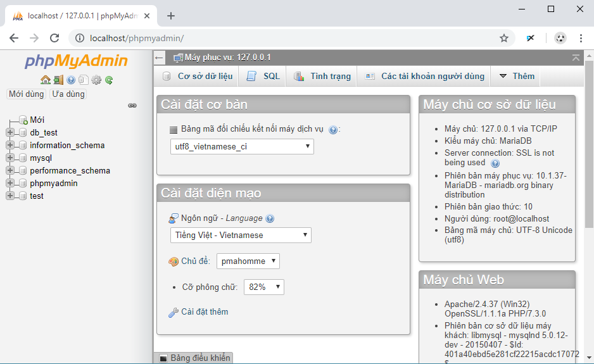Click the Cài đặt thêm link
Viewport: 594px width, 364px height.
205,311
